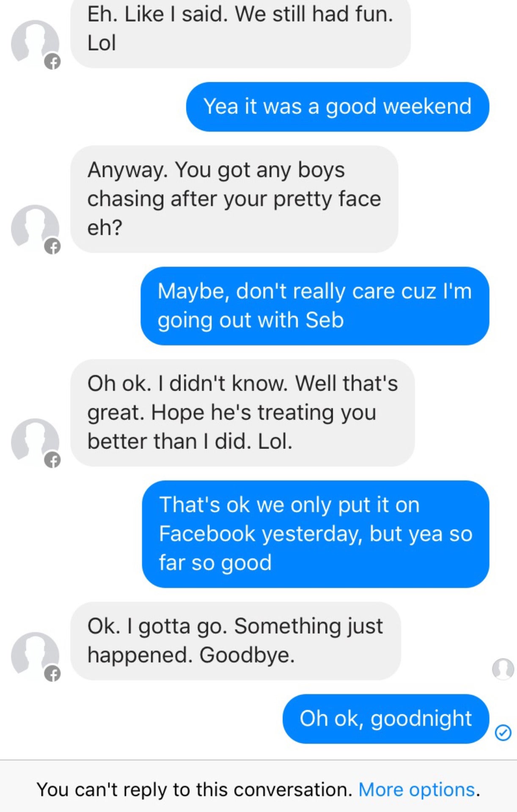
Task: Tap Facebook badge beside "happened. Goodbye." message
Action: point(52,673)
